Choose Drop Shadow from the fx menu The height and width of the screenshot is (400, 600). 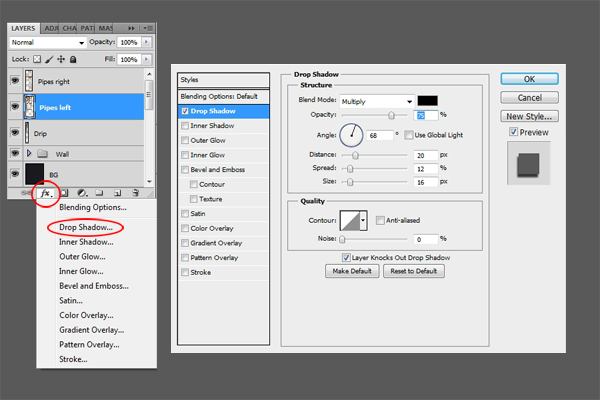coord(86,228)
